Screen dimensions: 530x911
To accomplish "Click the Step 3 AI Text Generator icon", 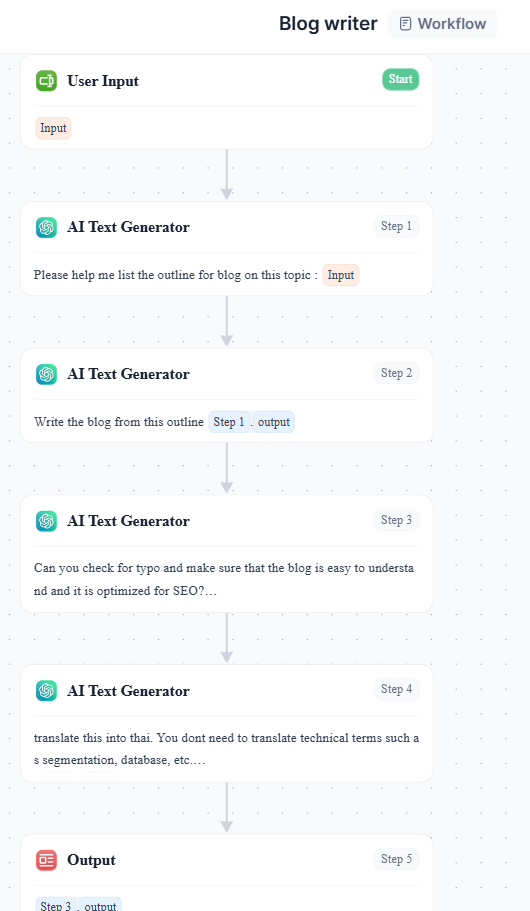I will click(46, 521).
